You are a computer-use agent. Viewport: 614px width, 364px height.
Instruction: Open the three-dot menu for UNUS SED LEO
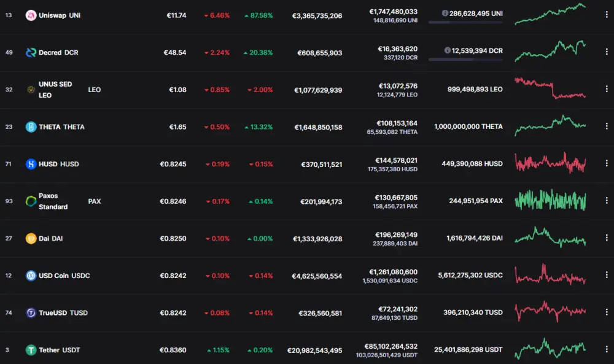(x=607, y=89)
